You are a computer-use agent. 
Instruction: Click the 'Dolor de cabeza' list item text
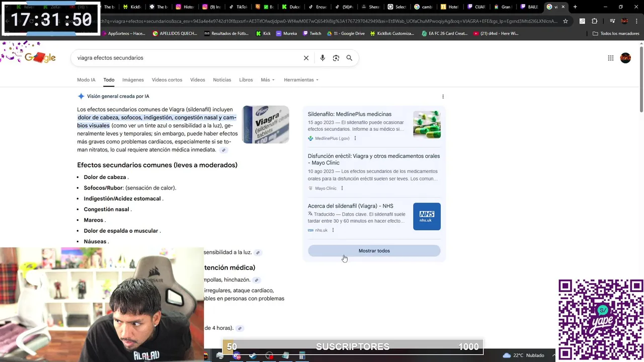pos(105,177)
